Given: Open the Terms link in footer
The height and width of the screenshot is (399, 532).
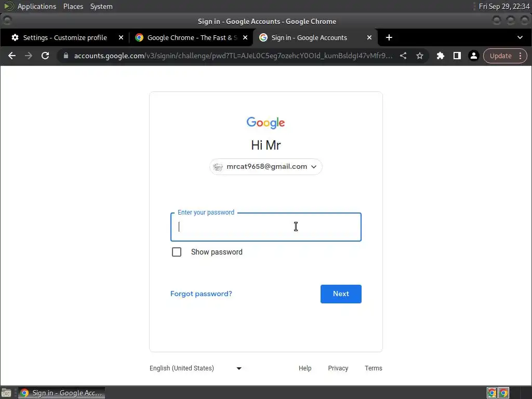Looking at the screenshot, I should tap(373, 368).
